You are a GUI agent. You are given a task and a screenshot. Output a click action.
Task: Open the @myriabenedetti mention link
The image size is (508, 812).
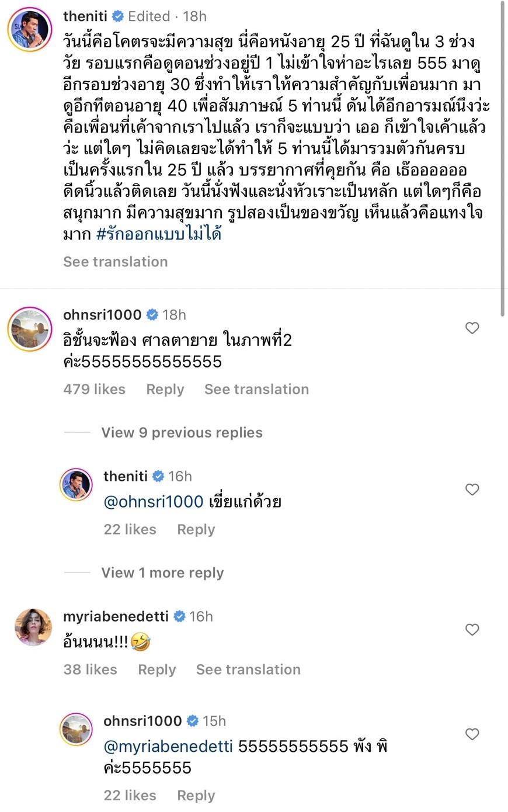168,747
